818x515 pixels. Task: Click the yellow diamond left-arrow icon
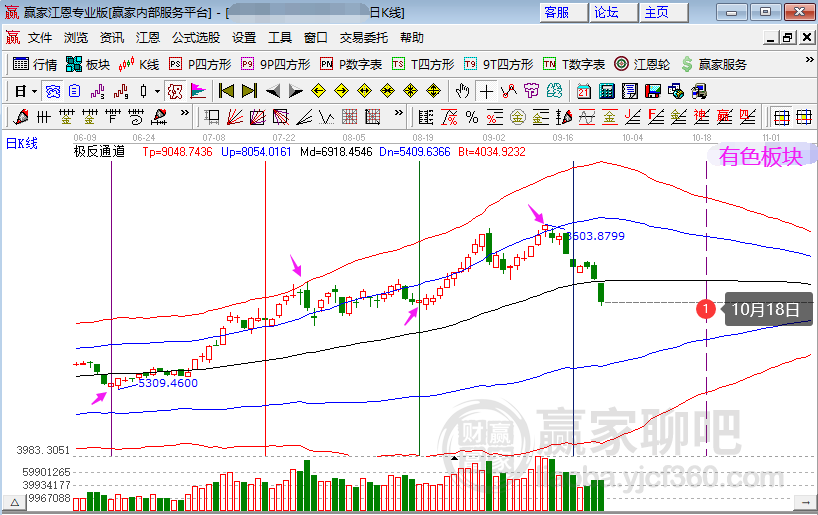point(318,91)
